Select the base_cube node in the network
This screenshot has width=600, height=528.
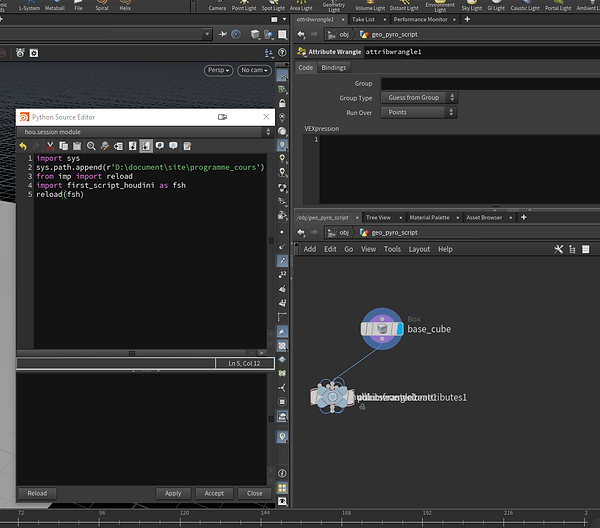click(x=382, y=329)
